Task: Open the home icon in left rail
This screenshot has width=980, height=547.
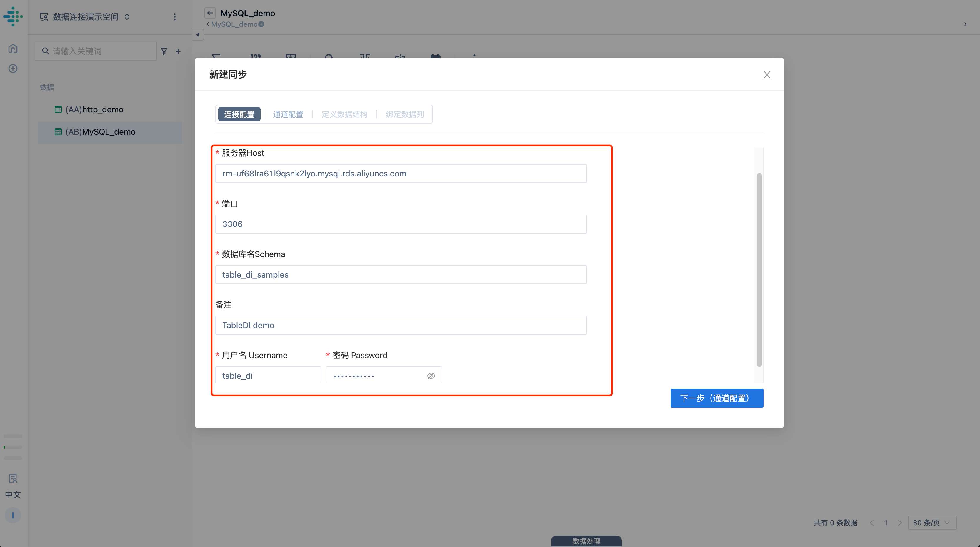Action: click(x=13, y=48)
